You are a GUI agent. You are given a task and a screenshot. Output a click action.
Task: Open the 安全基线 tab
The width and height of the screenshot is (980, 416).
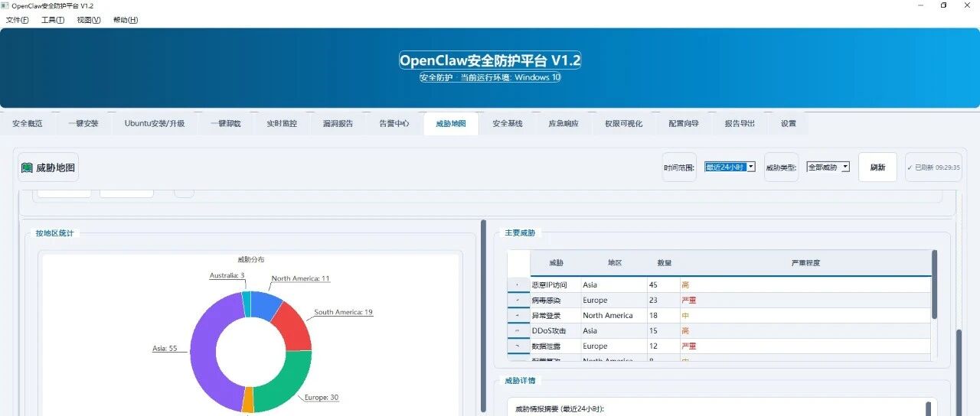508,123
